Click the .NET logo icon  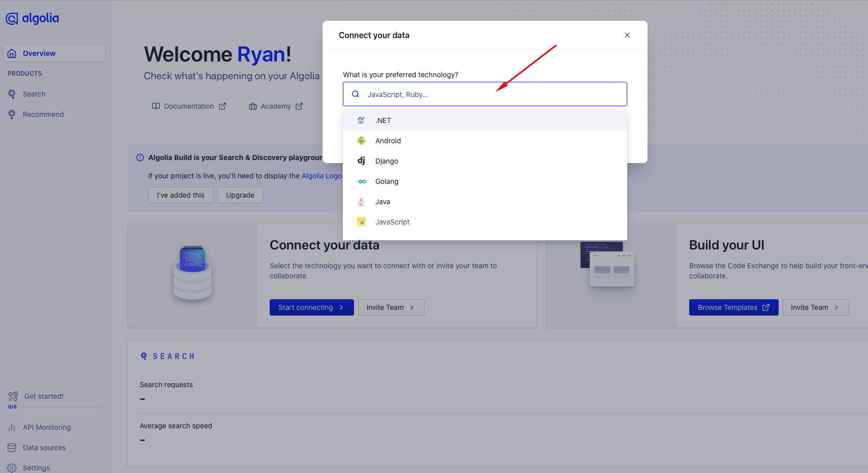361,120
